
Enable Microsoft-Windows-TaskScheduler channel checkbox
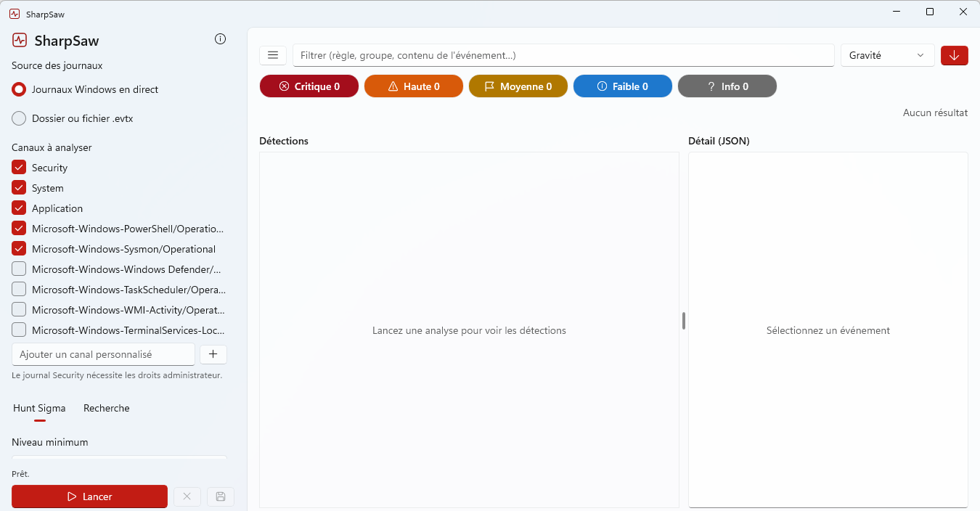(x=19, y=290)
